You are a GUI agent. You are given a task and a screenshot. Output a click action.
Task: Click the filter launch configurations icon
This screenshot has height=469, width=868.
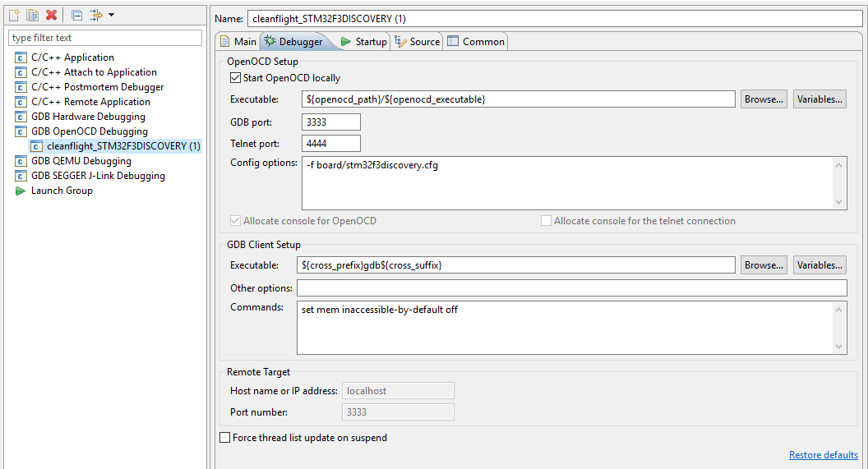click(x=95, y=15)
